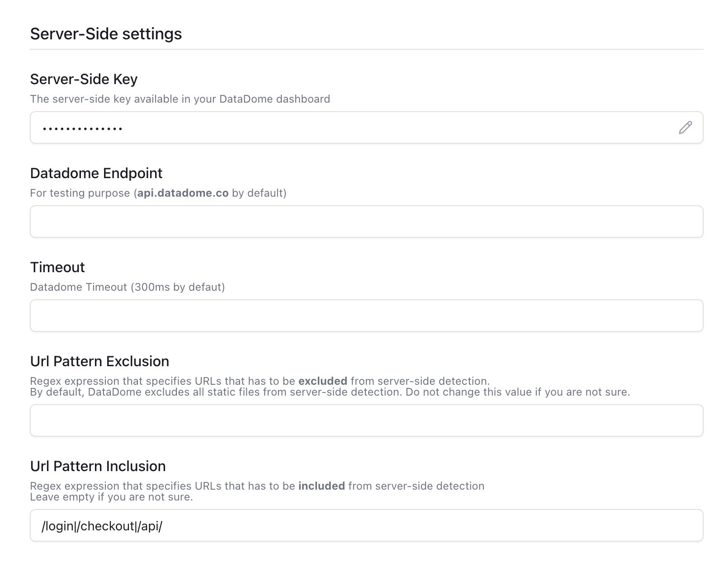Click the bold word excluded in description
The image size is (728, 576).
(322, 381)
